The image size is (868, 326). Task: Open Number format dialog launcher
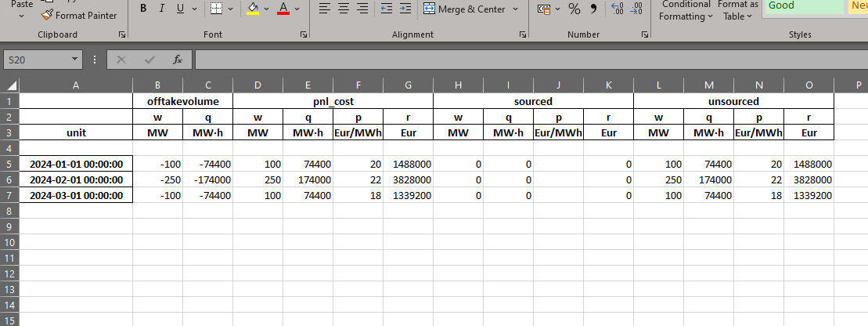pos(644,34)
